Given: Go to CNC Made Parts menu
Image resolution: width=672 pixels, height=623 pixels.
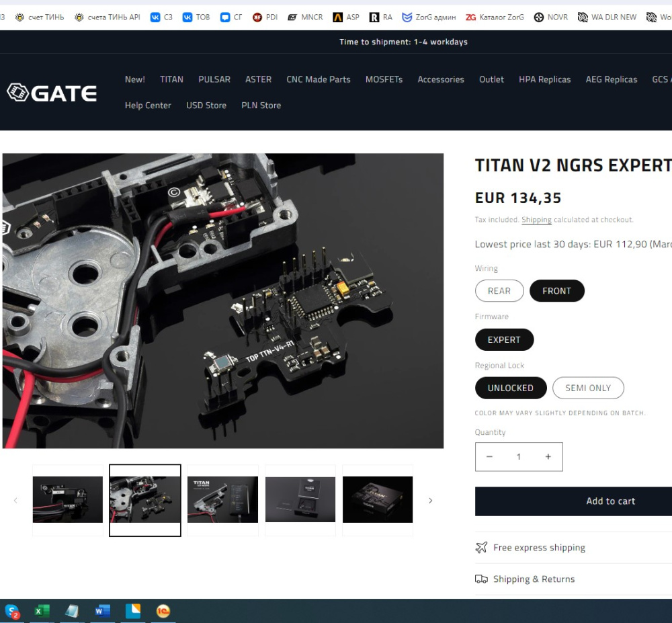Looking at the screenshot, I should pyautogui.click(x=319, y=79).
